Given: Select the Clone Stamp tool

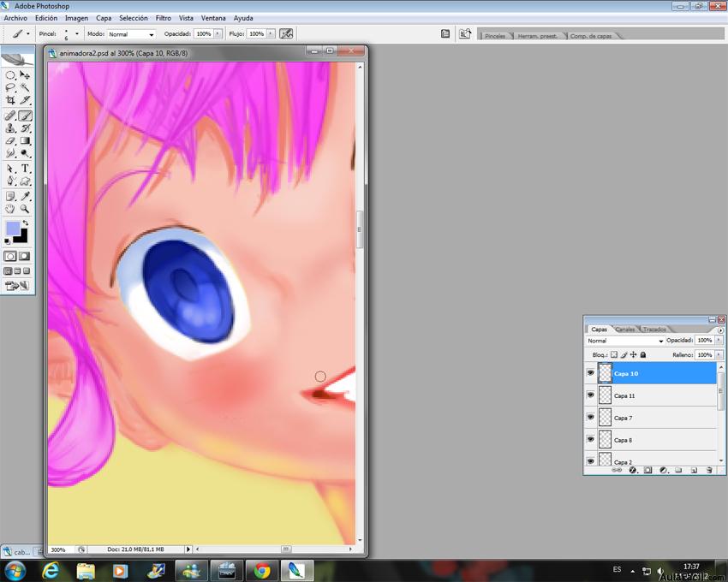Looking at the screenshot, I should [10, 128].
